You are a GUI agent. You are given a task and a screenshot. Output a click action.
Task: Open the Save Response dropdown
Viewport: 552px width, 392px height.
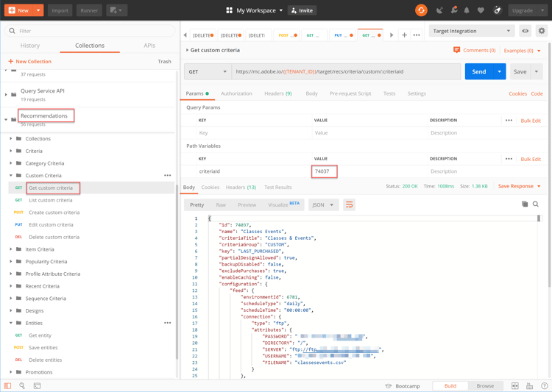click(519, 186)
